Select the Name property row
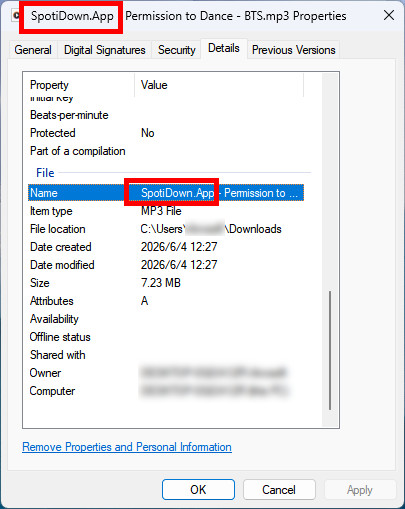This screenshot has width=405, height=509. pos(166,193)
